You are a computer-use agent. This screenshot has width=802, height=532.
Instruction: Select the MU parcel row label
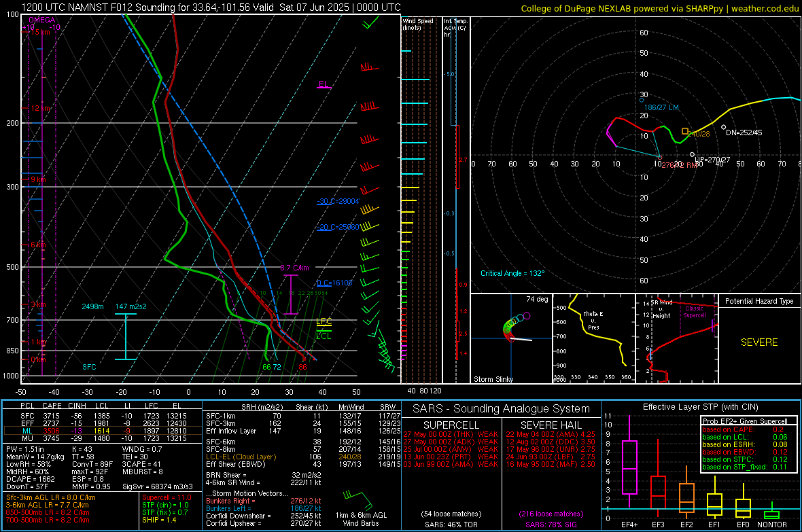(27, 438)
